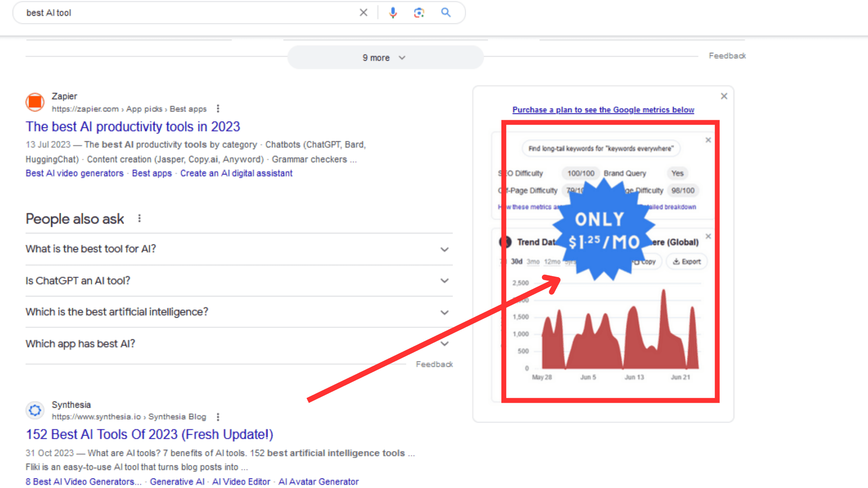The image size is (868, 488).
Task: Click the voice search microphone icon
Action: coord(392,12)
